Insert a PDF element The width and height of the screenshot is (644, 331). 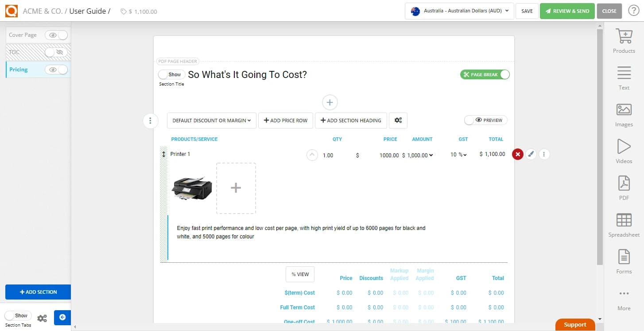click(624, 186)
